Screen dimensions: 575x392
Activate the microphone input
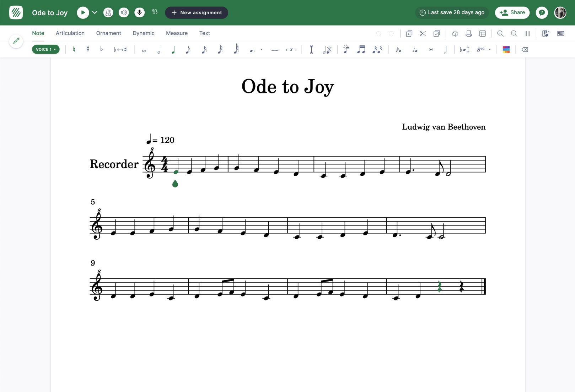pos(140,13)
